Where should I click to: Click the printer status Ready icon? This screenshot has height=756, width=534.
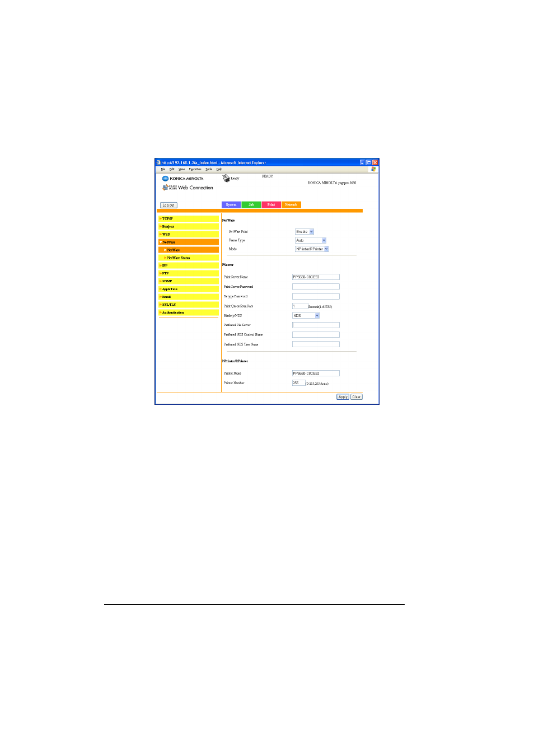226,178
